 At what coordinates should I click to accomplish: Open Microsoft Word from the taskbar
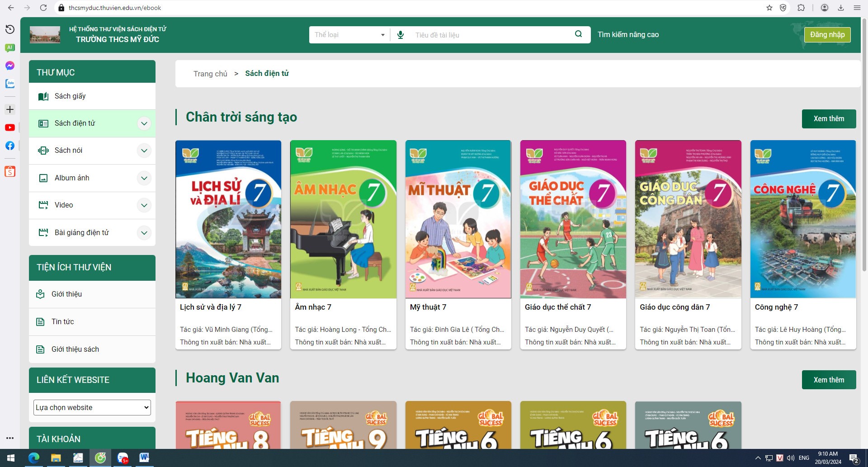pos(144,458)
